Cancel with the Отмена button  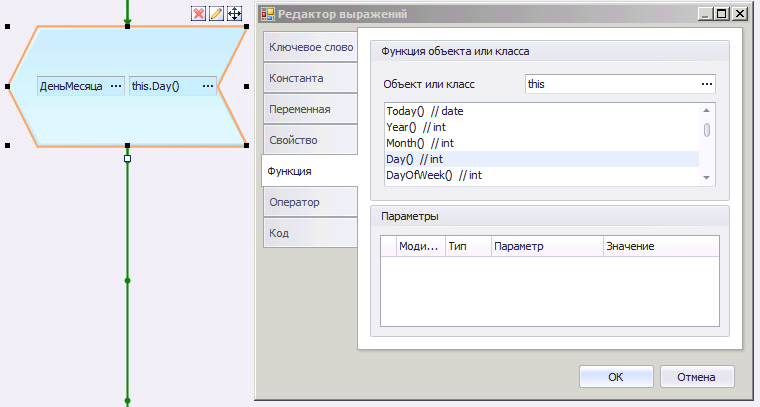click(697, 377)
